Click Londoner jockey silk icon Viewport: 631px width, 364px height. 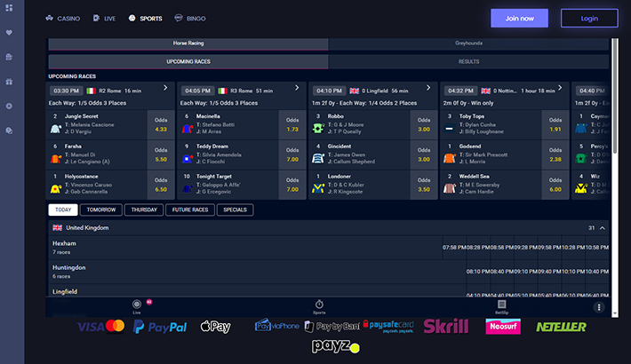[318, 188]
